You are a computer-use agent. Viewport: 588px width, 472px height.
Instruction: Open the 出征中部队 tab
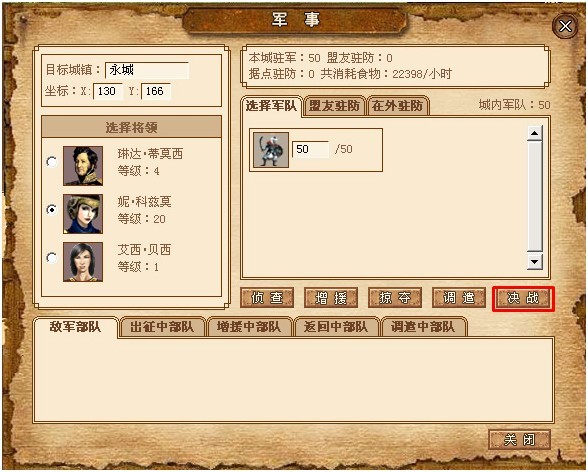pyautogui.click(x=162, y=327)
